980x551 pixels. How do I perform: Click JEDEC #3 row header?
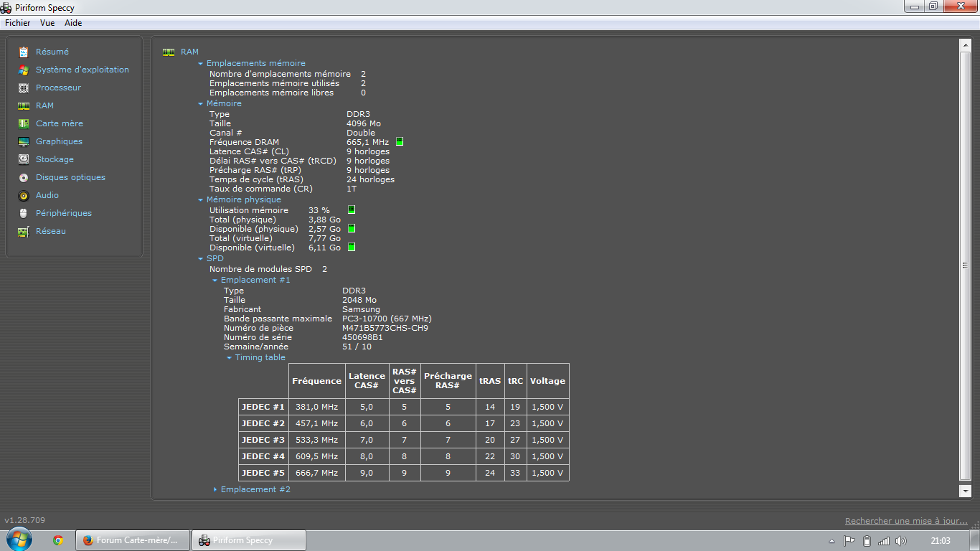pos(263,440)
